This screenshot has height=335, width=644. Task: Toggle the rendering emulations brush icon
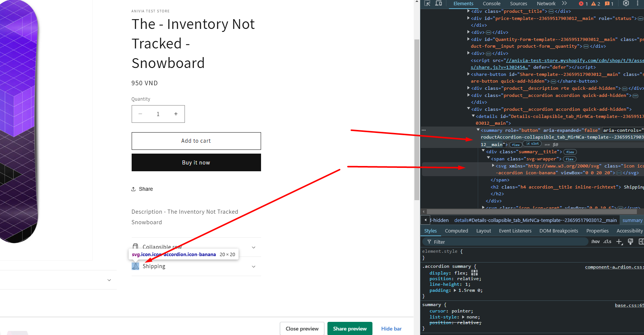(x=630, y=242)
